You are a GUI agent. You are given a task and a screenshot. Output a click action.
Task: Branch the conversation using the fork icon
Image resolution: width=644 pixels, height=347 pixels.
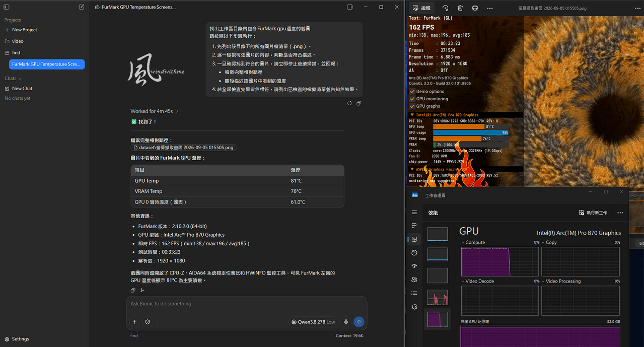pyautogui.click(x=142, y=290)
